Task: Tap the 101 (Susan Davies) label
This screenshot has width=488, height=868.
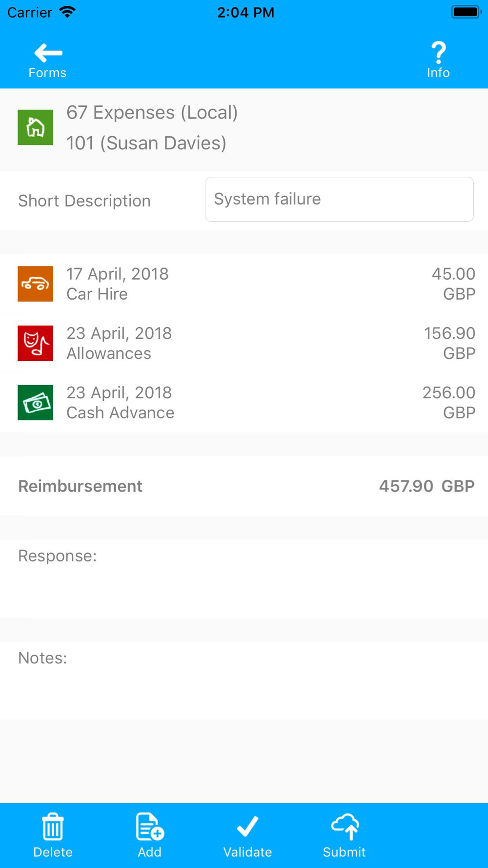Action: click(x=146, y=143)
